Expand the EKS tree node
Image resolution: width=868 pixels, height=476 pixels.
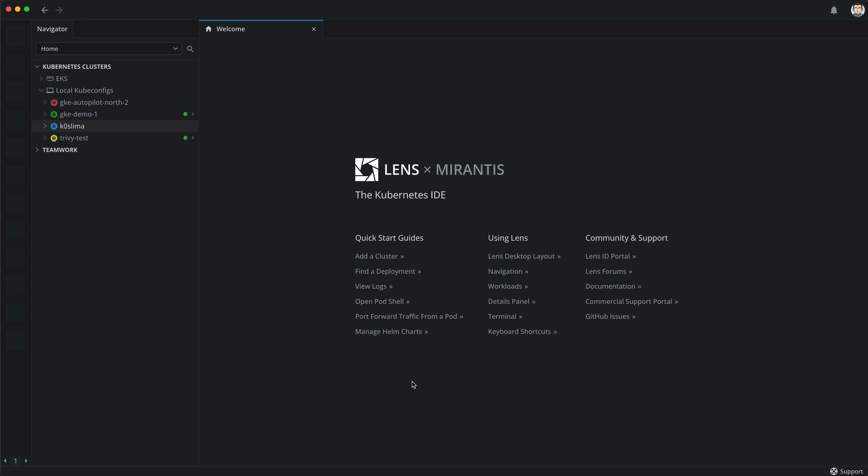click(x=41, y=79)
